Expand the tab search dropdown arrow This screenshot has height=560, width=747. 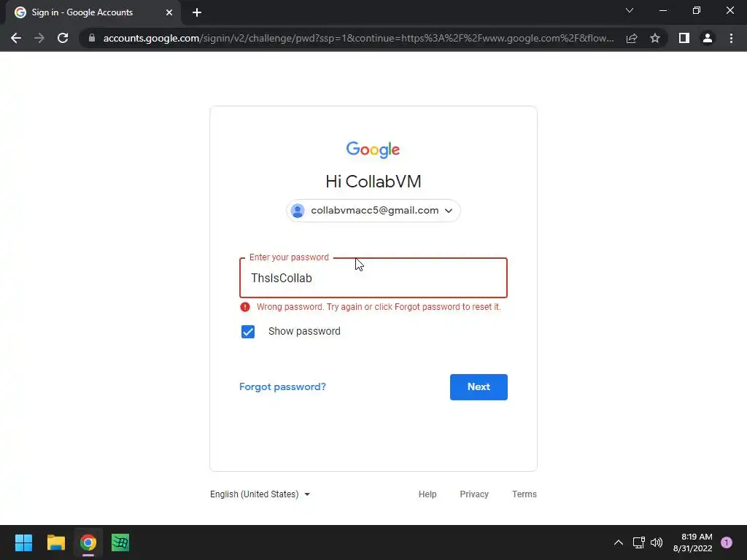(x=630, y=10)
